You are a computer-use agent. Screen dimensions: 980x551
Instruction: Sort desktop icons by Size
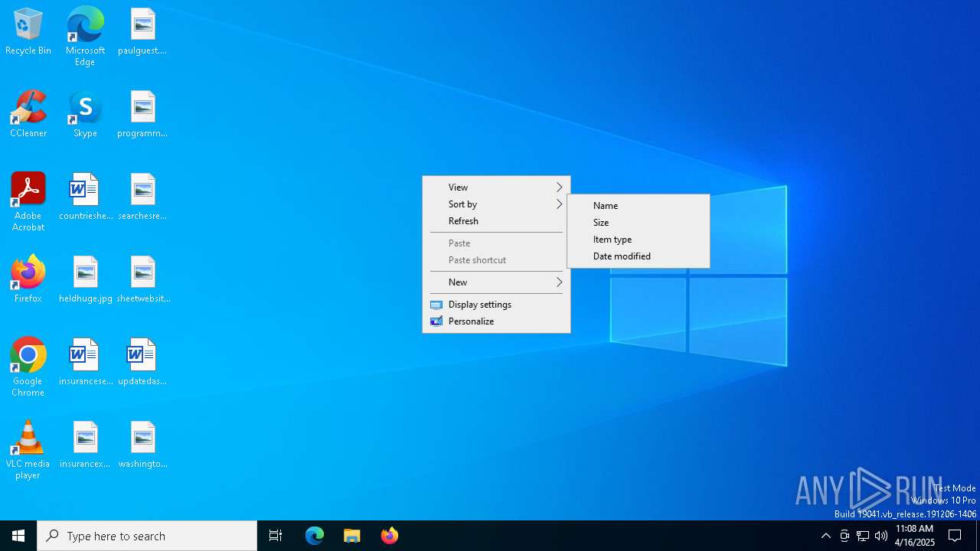click(x=639, y=223)
